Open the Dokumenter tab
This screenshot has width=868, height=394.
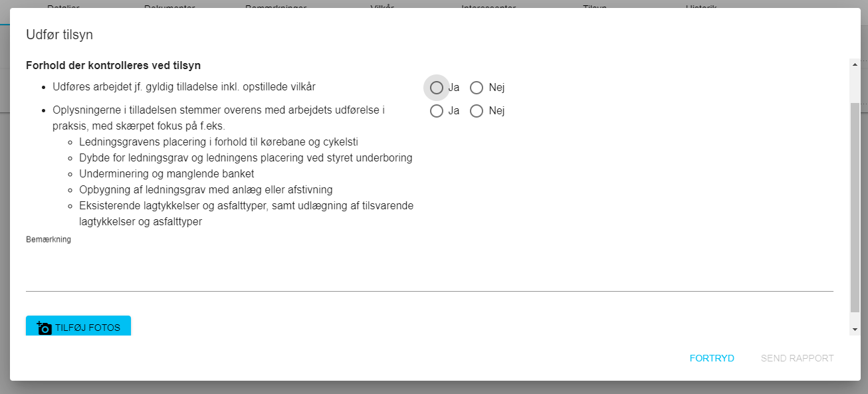click(169, 5)
